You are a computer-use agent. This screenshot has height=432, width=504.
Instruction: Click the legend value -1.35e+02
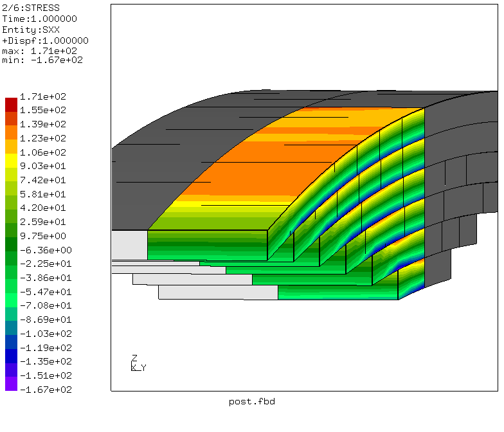46,361
